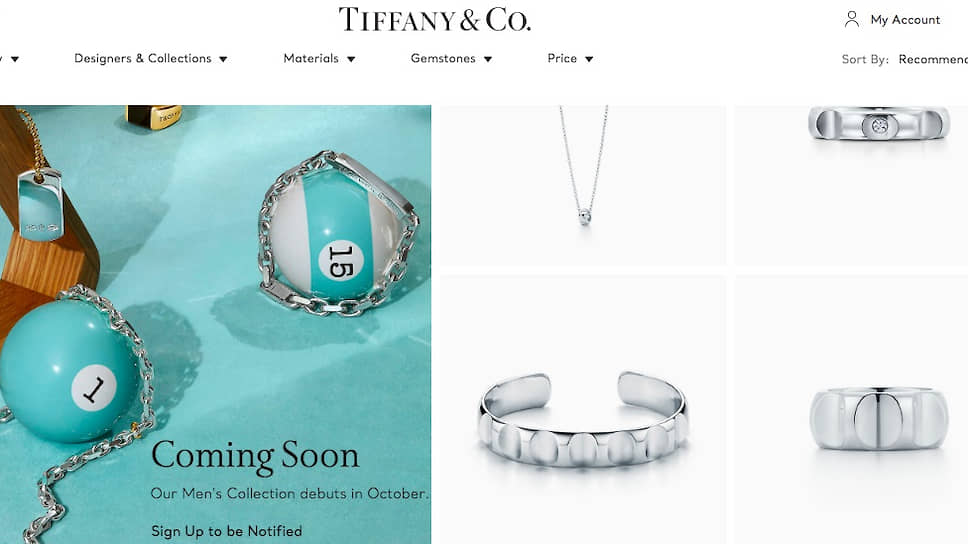The image size is (968, 544).
Task: Click the triangle arrow next to Price
Action: click(589, 59)
